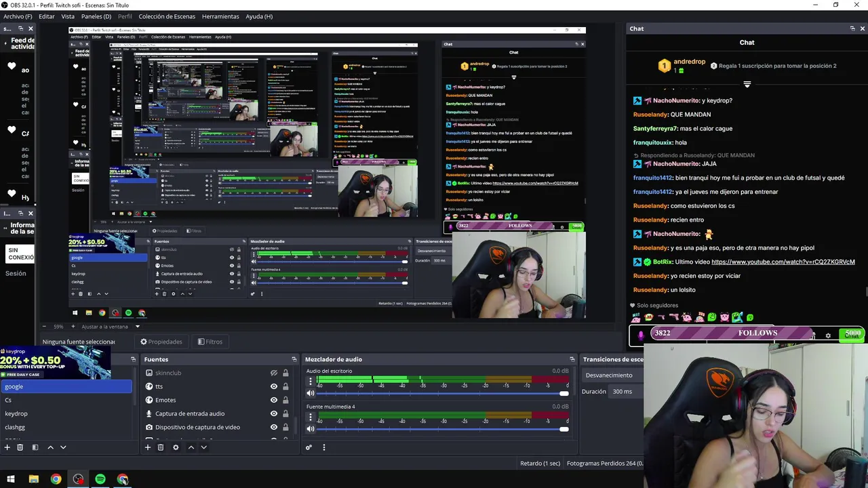The width and height of the screenshot is (868, 488).
Task: Open Fuente multimedia 4 options menu
Action: click(x=311, y=418)
